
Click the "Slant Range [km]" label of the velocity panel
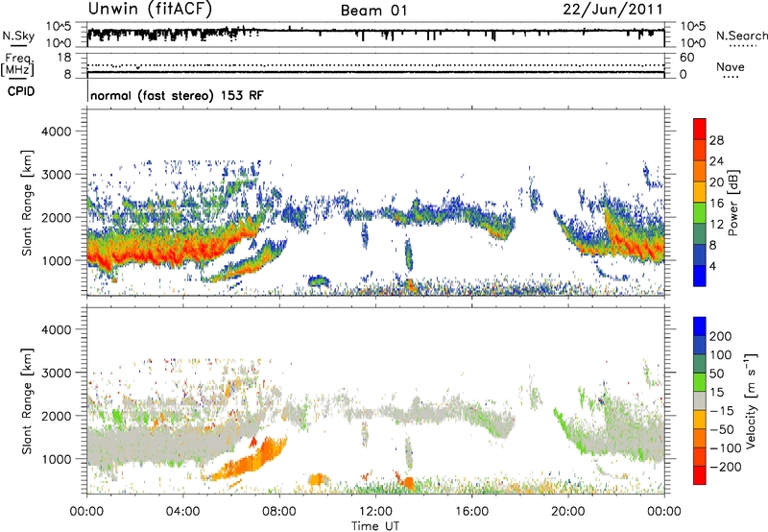(x=27, y=400)
